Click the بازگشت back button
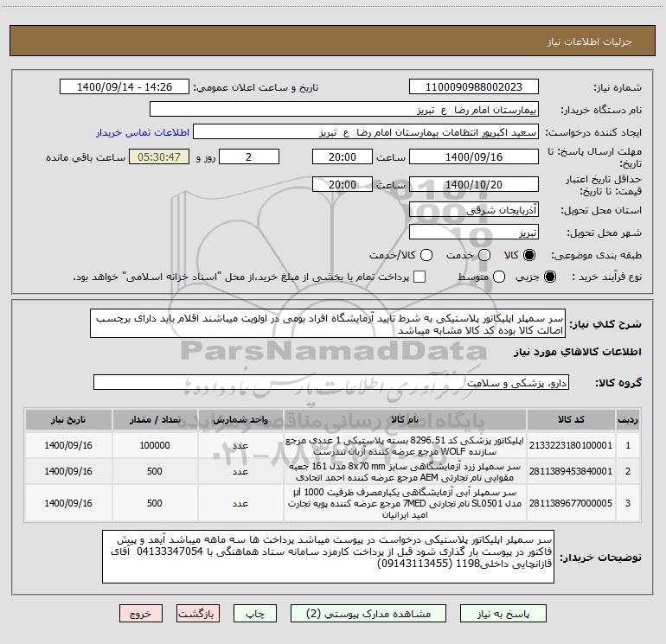 coord(198,614)
